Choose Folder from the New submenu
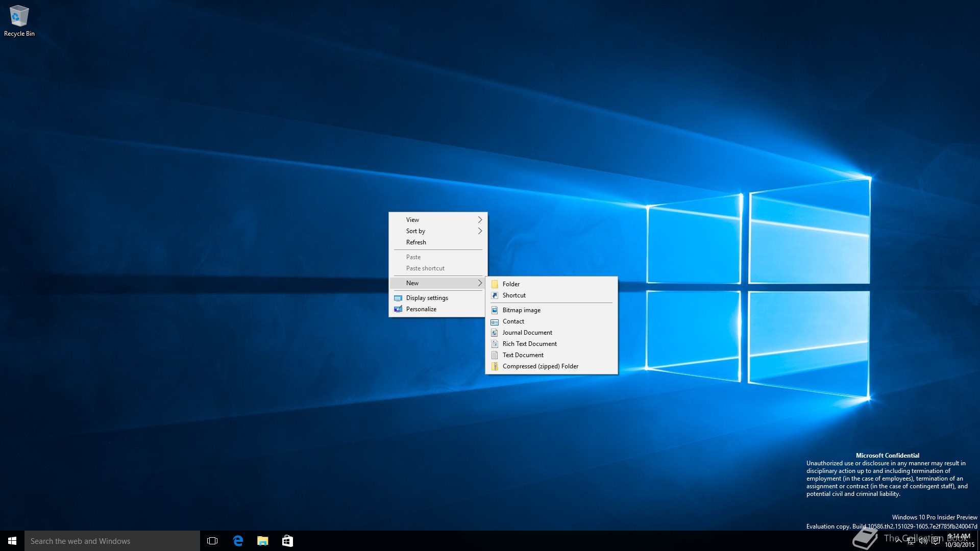 [511, 284]
